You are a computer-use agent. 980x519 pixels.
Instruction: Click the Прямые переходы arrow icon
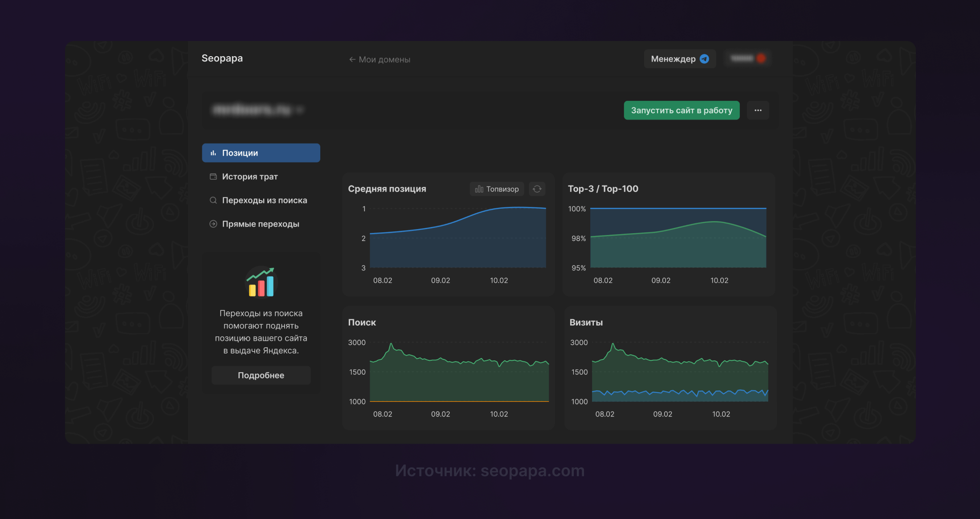213,224
